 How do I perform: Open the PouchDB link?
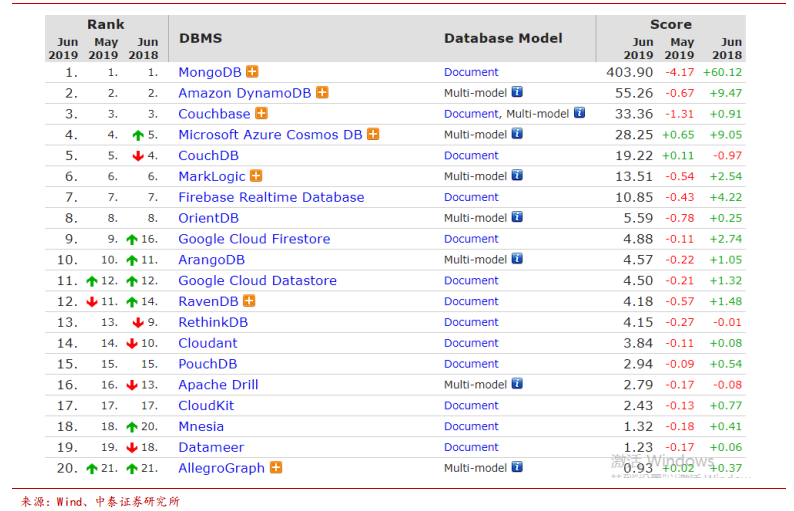click(208, 364)
